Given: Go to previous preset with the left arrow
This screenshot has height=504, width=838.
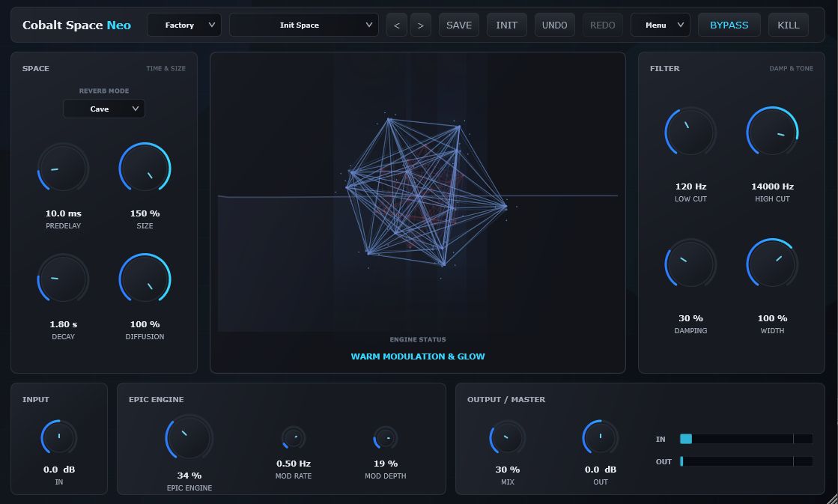Looking at the screenshot, I should (397, 25).
